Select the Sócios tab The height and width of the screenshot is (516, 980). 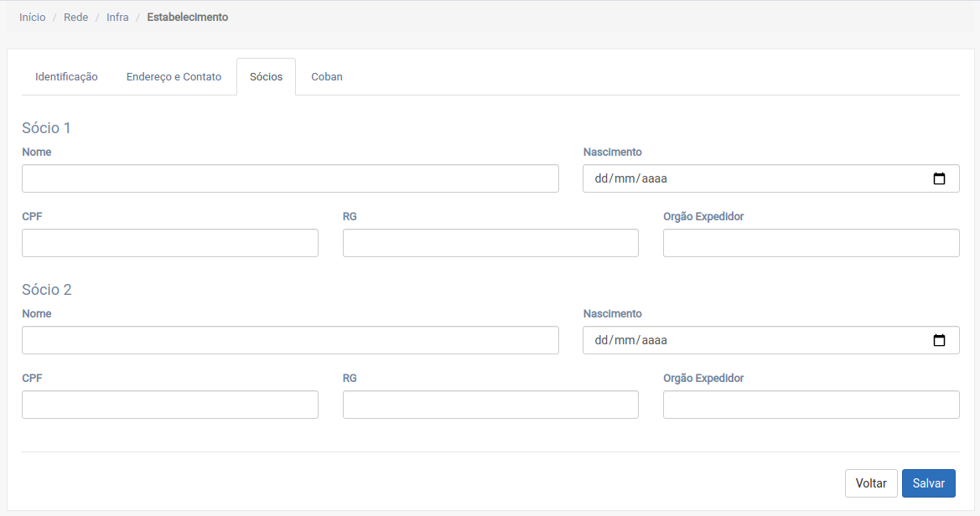[266, 77]
